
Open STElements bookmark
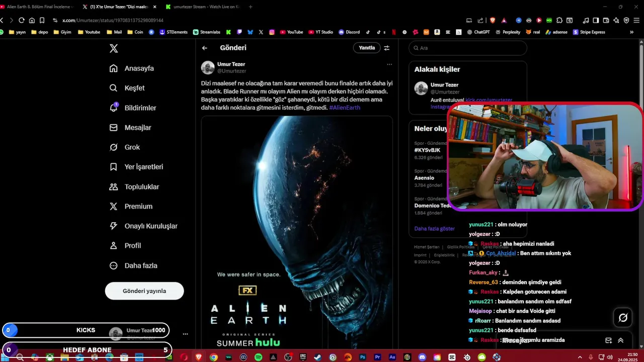point(174,32)
